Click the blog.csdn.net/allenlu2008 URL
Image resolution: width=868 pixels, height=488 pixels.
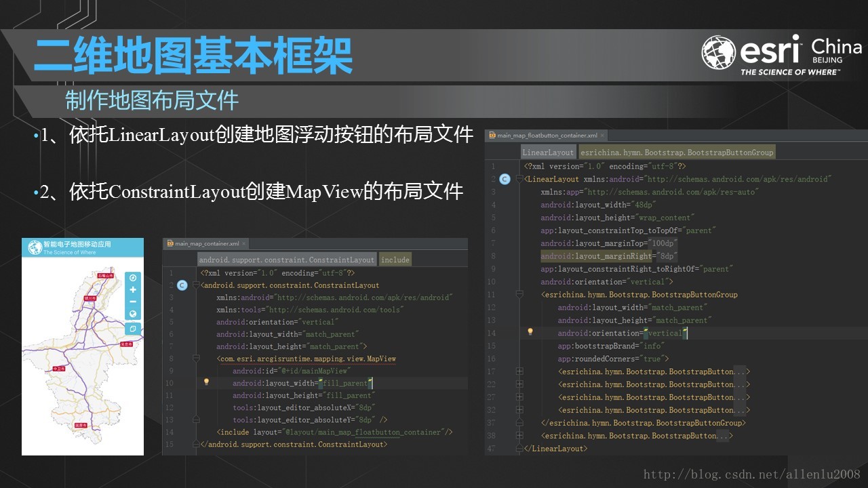pyautogui.click(x=752, y=475)
